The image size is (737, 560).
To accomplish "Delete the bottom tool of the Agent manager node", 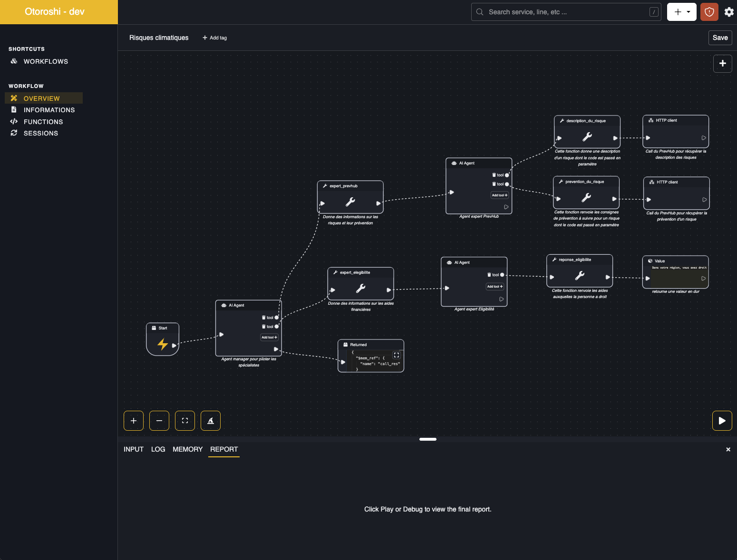I will pyautogui.click(x=264, y=327).
